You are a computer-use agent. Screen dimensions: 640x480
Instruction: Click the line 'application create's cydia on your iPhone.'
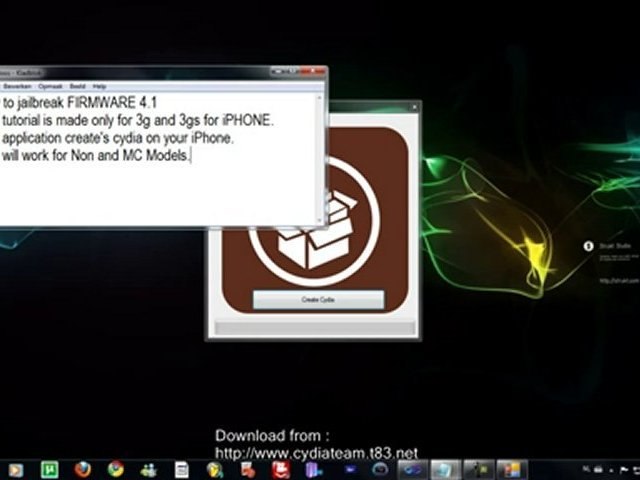click(118, 138)
